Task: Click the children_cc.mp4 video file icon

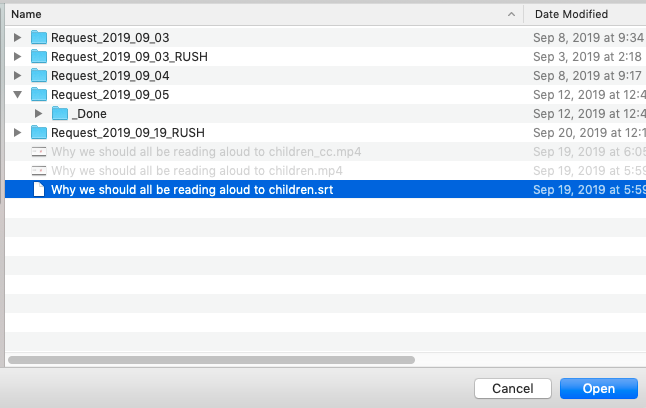Action: (x=39, y=152)
